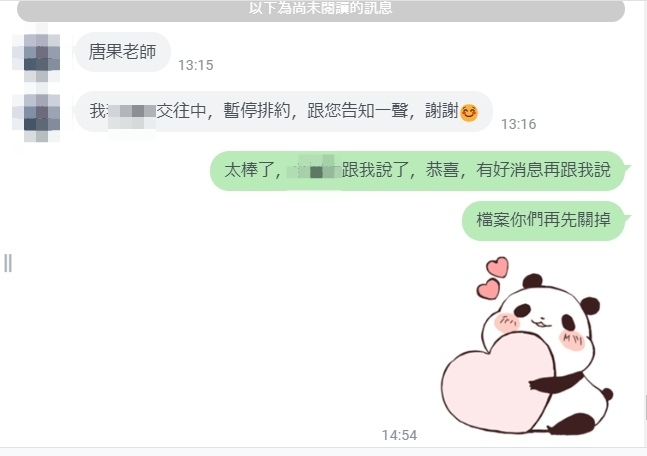Click the smiling emoji after 謝謝
Image resolution: width=647 pixels, height=456 pixels.
[x=469, y=112]
